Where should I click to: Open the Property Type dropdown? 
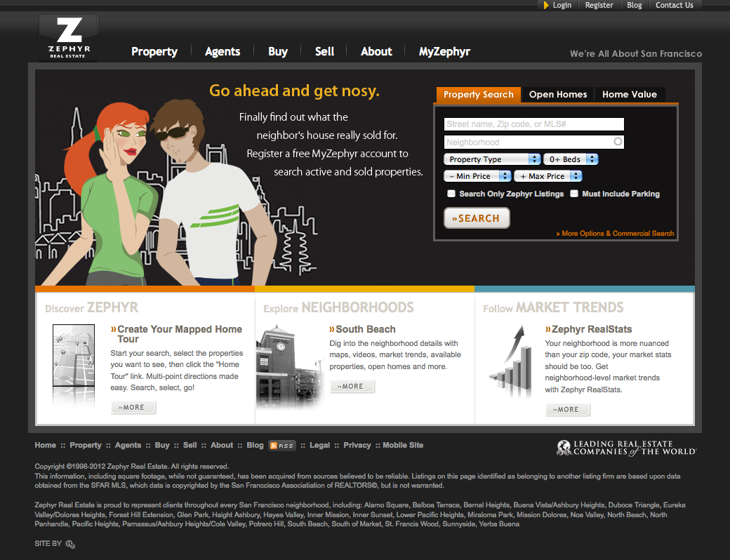(x=492, y=159)
